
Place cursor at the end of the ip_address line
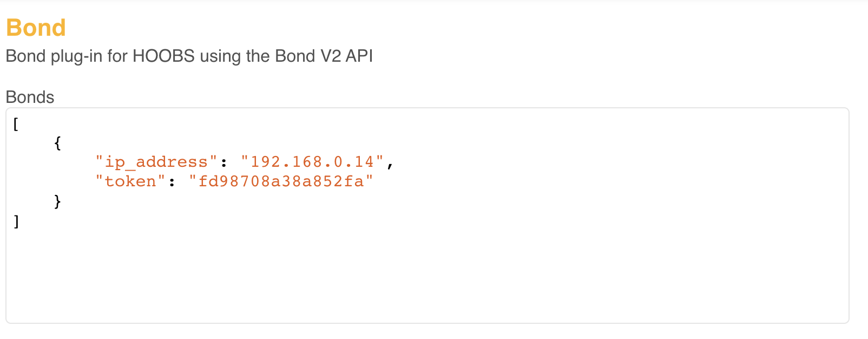396,161
